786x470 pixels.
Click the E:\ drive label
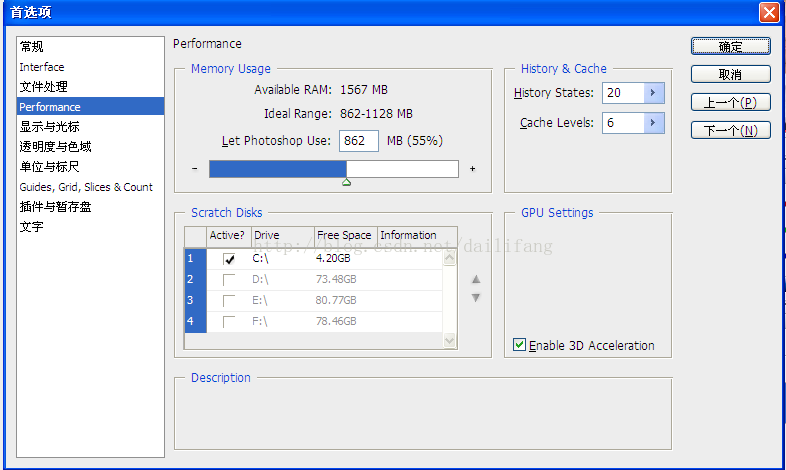(260, 301)
